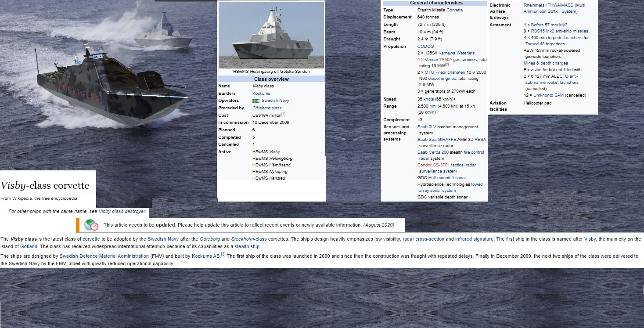Click the Kamewa Waterjets link

click(457, 53)
